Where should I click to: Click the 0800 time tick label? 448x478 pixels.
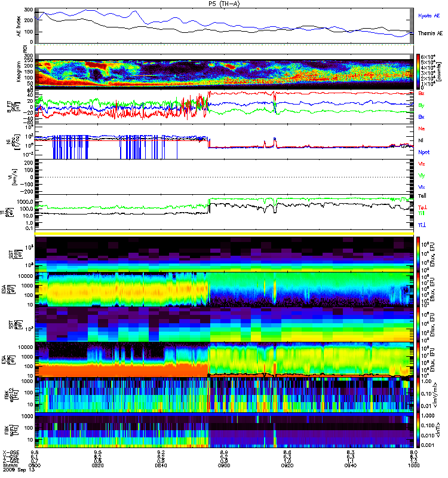pos(35,465)
